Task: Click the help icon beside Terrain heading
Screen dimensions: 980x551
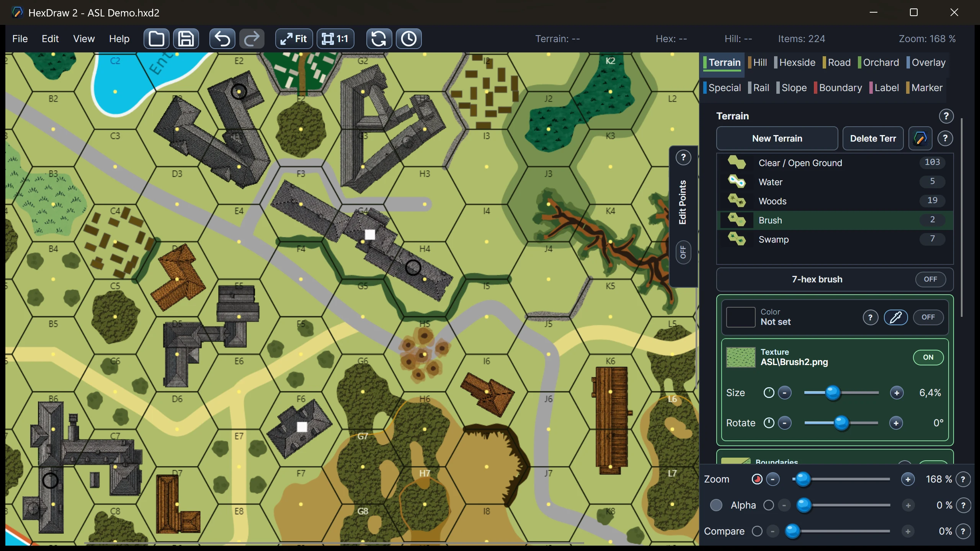Action: [x=946, y=116]
